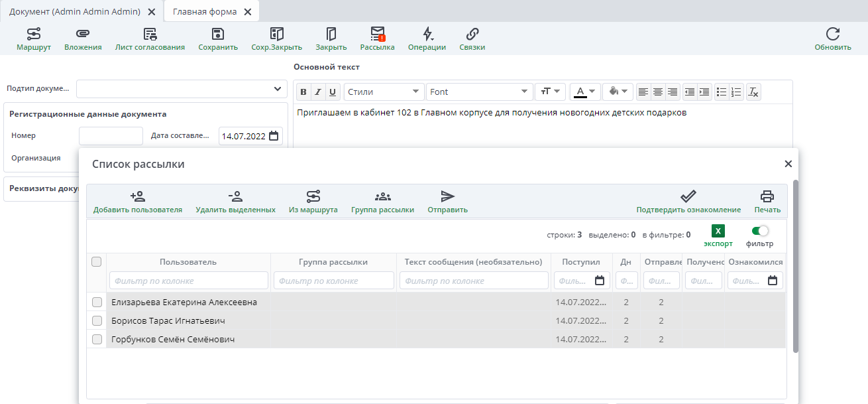Viewport: 868px width, 404px height.
Task: Select row Горбунков Семён Семёнович
Action: (436, 339)
